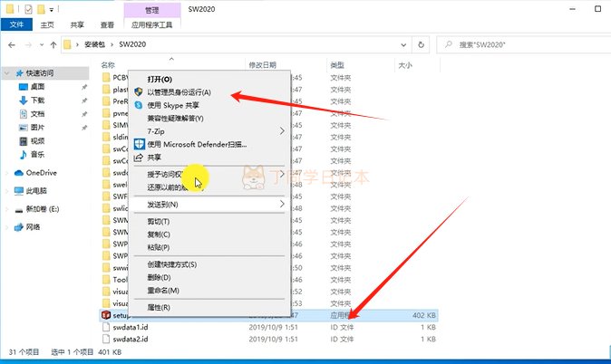This screenshot has height=364, width=611.
Task: Expand the 新加卷 (E:) drive node
Action: pyautogui.click(x=7, y=208)
